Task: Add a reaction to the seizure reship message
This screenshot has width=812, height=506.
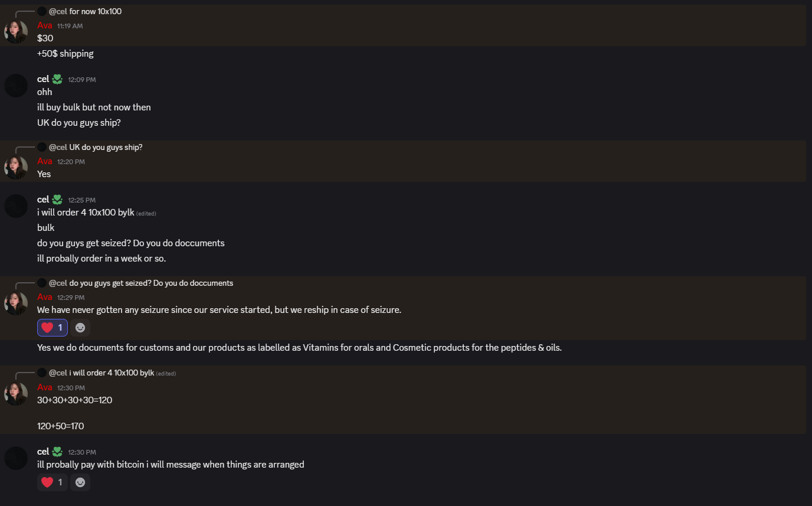Action: point(80,328)
